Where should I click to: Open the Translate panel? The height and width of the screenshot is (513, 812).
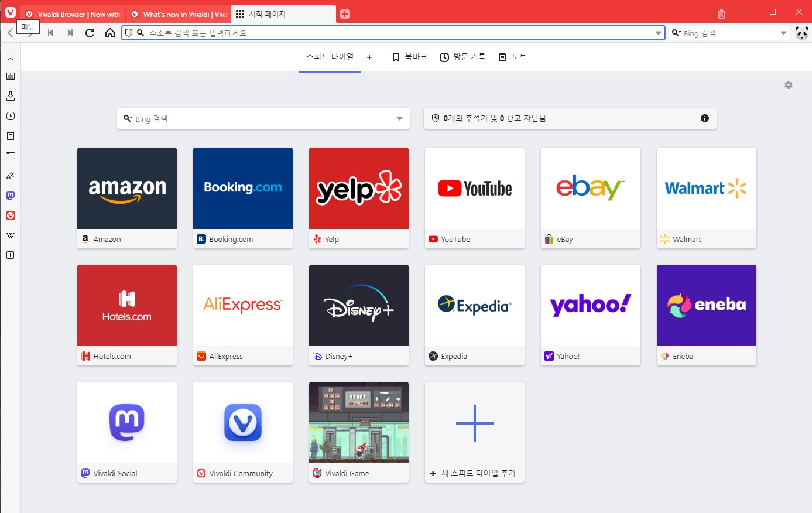click(9, 175)
